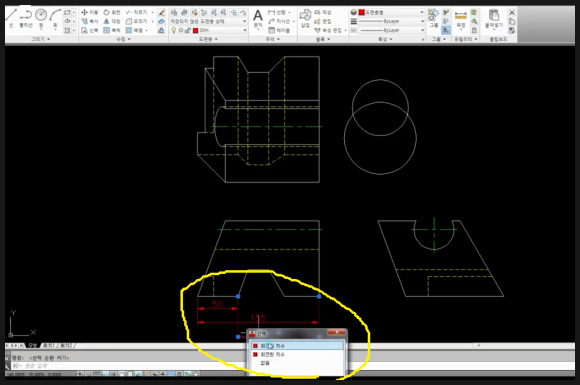Image resolution: width=580 pixels, height=385 pixels.
Task: Click the Cut icon in Clipboard panel
Action: tap(512, 13)
